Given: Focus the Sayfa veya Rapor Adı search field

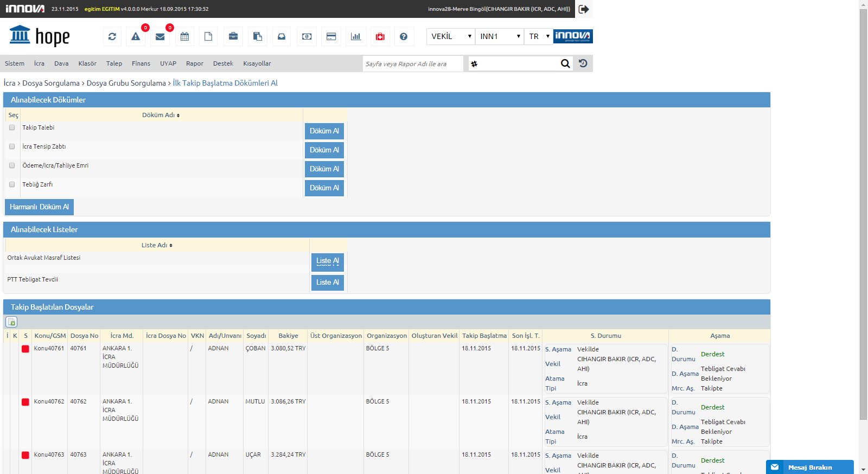Looking at the screenshot, I should 413,63.
